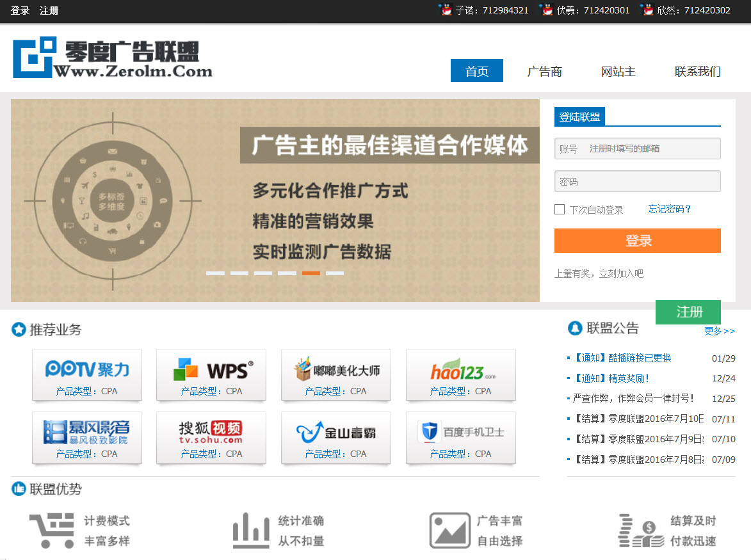Image resolution: width=751 pixels, height=560 pixels.
Task: Click the QQ icon beside 伏羲 contact
Action: [546, 10]
